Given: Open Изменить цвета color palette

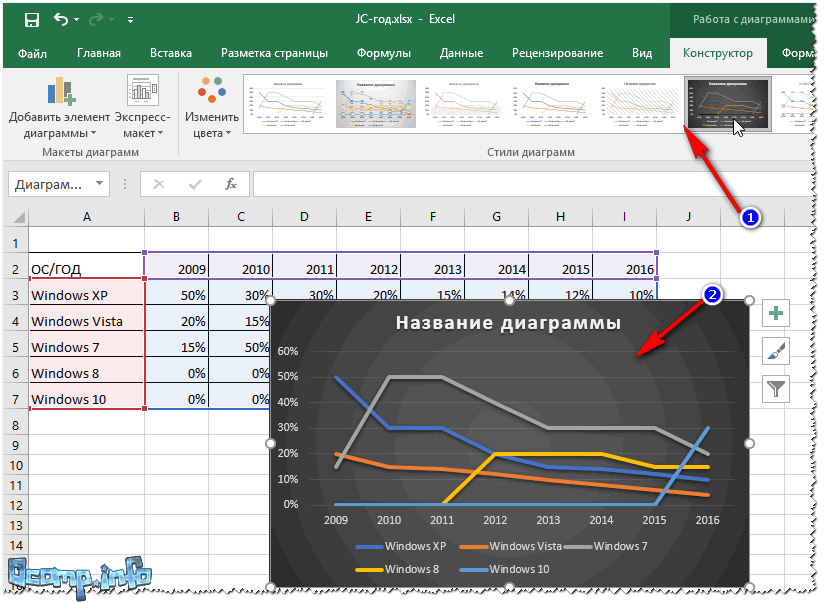Looking at the screenshot, I should point(212,108).
